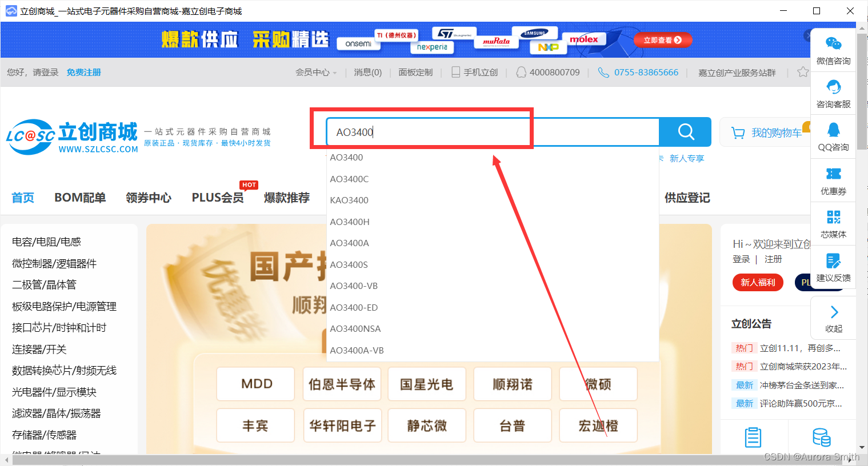Open the BOM配单 navigation tab
This screenshot has height=466, width=868.
[x=80, y=198]
